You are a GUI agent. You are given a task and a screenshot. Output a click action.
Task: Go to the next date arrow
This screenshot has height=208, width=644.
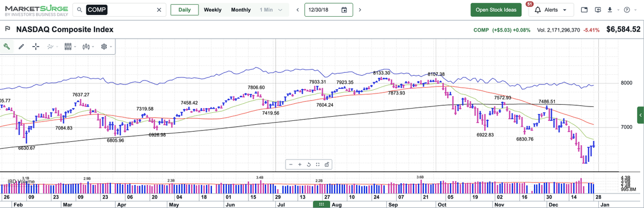click(360, 10)
